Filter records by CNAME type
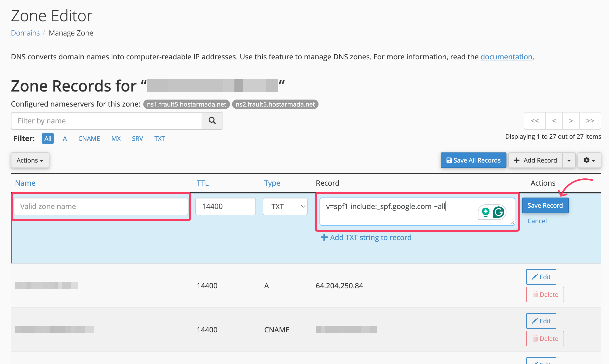Image resolution: width=609 pixels, height=364 pixels. tap(89, 138)
